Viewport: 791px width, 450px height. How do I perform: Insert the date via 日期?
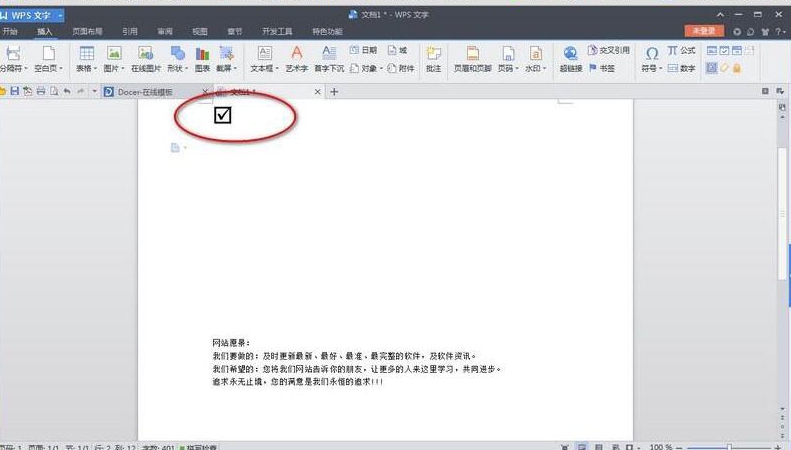[363, 50]
